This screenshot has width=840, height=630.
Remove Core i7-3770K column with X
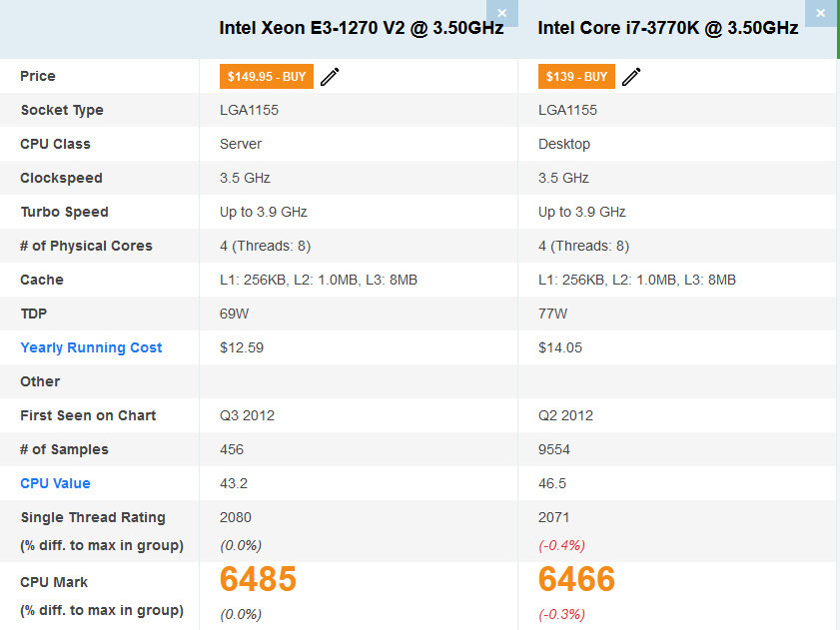pos(821,13)
